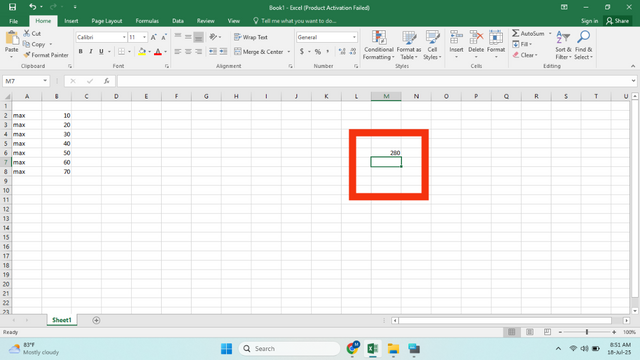Open the Find & Select magnifier
Viewport: 640px width, 360px height.
click(583, 45)
